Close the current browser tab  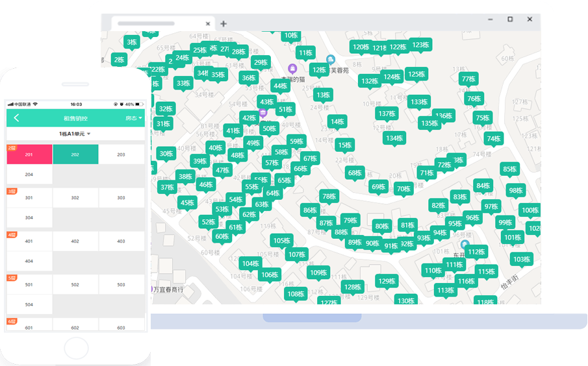pyautogui.click(x=208, y=23)
